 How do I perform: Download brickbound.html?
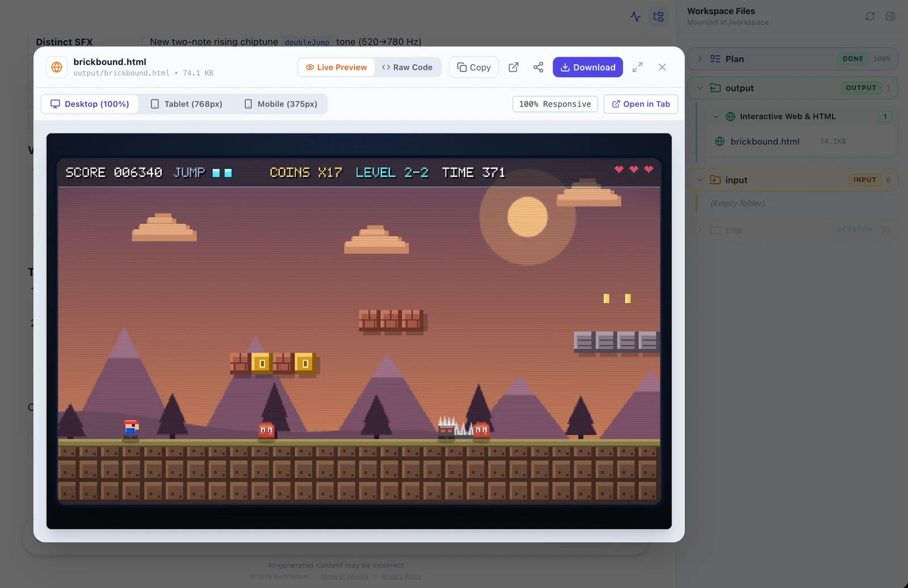pyautogui.click(x=588, y=67)
